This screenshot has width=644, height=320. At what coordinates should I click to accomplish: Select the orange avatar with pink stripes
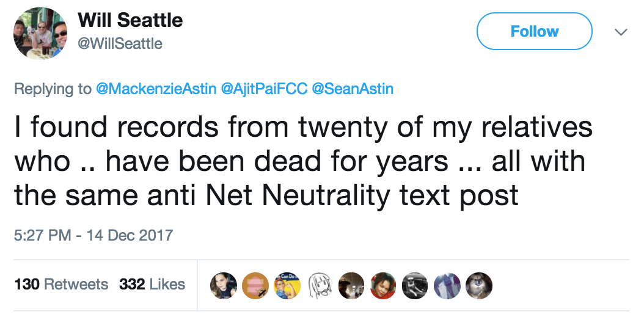point(255,285)
